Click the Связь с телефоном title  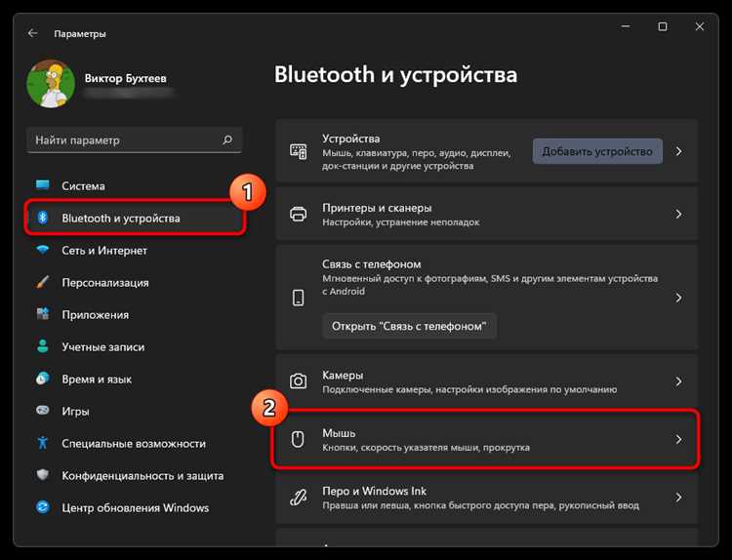click(371, 264)
